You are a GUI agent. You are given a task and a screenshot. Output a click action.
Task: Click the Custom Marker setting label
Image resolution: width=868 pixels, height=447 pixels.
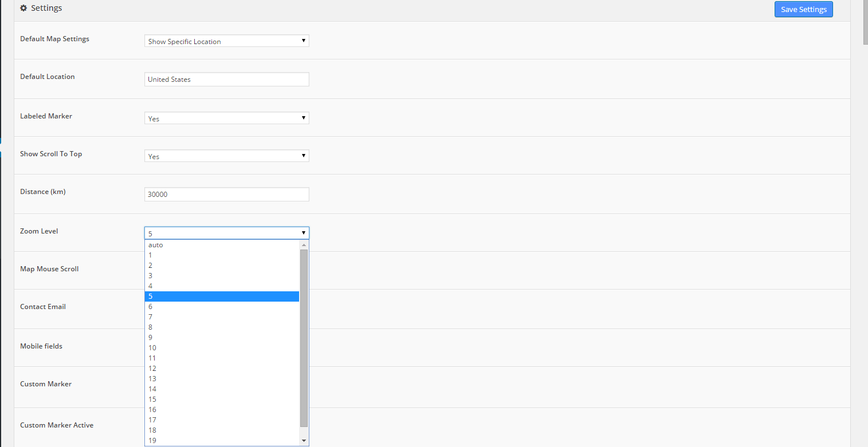[46, 383]
